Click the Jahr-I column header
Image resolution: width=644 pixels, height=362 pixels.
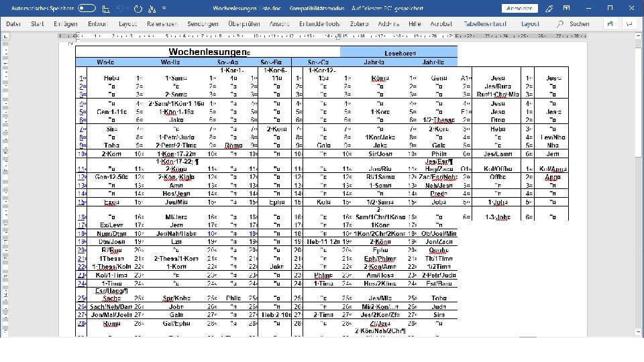click(x=374, y=62)
